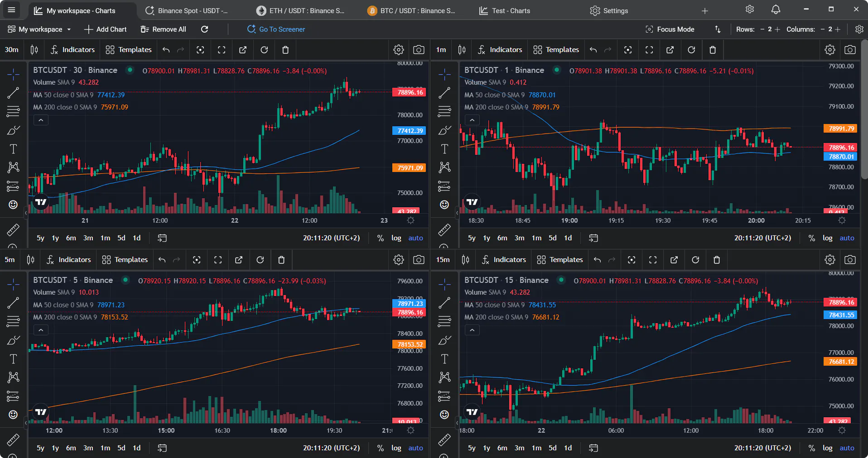Screen dimensions: 868x458
Task: Increase Rows count with plus
Action: pyautogui.click(x=777, y=29)
